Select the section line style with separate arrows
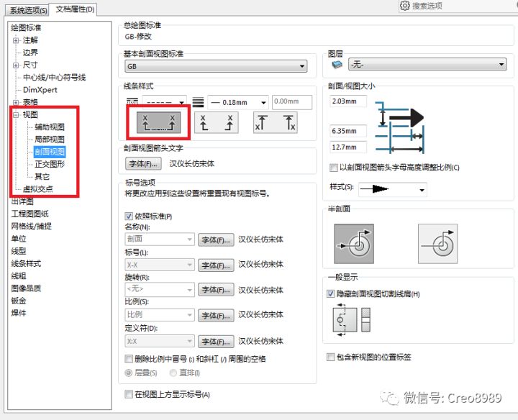This screenshot has height=420, width=518. tap(217, 122)
